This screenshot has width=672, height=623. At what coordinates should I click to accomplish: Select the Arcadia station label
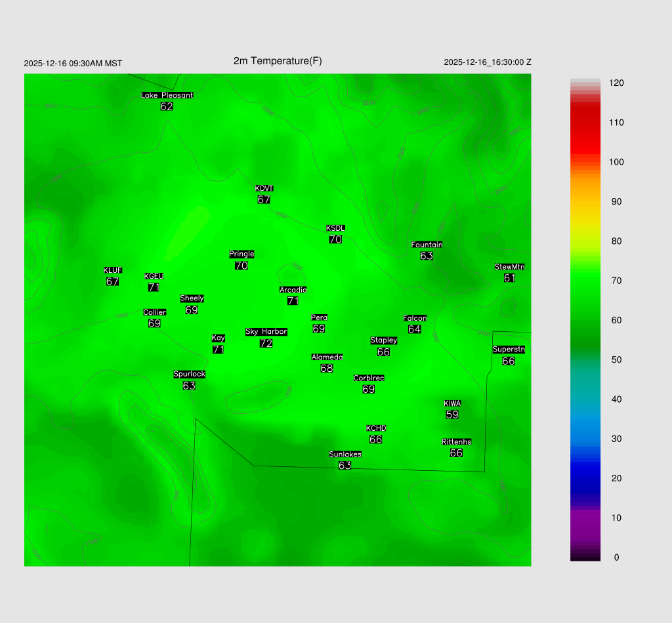[x=293, y=290]
